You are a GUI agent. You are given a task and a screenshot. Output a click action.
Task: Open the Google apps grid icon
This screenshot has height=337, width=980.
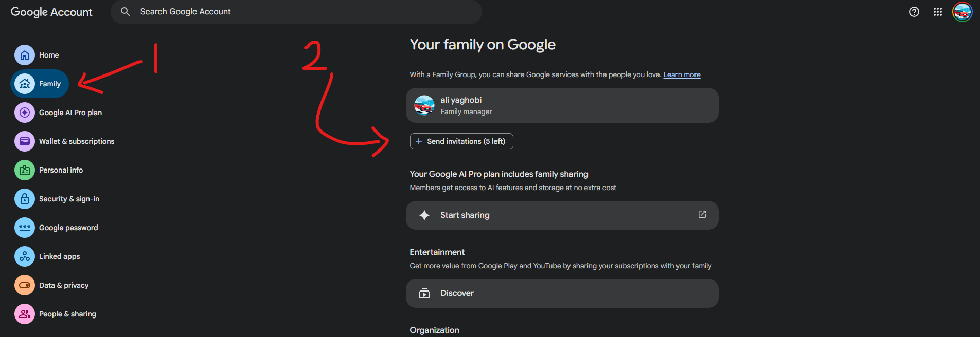(938, 12)
